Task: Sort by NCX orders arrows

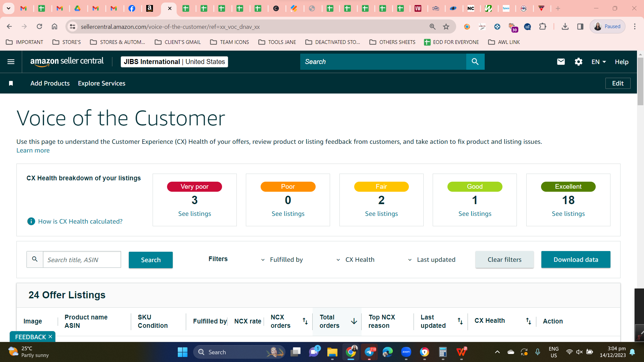Action: pos(305,321)
